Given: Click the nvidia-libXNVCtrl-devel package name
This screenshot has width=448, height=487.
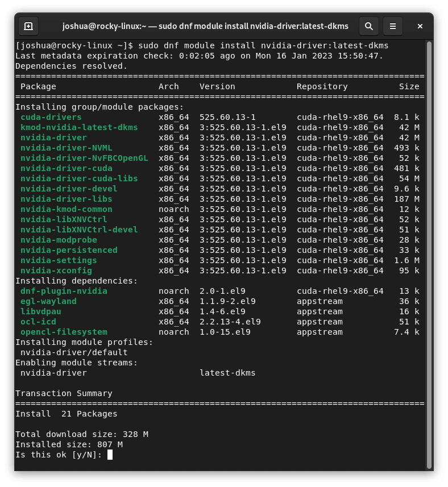Looking at the screenshot, I should coord(79,230).
